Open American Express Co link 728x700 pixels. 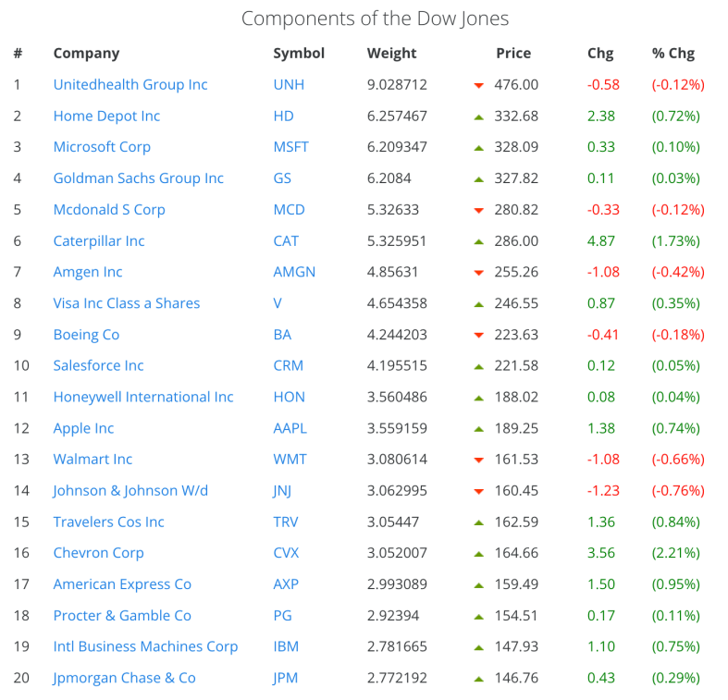[122, 584]
